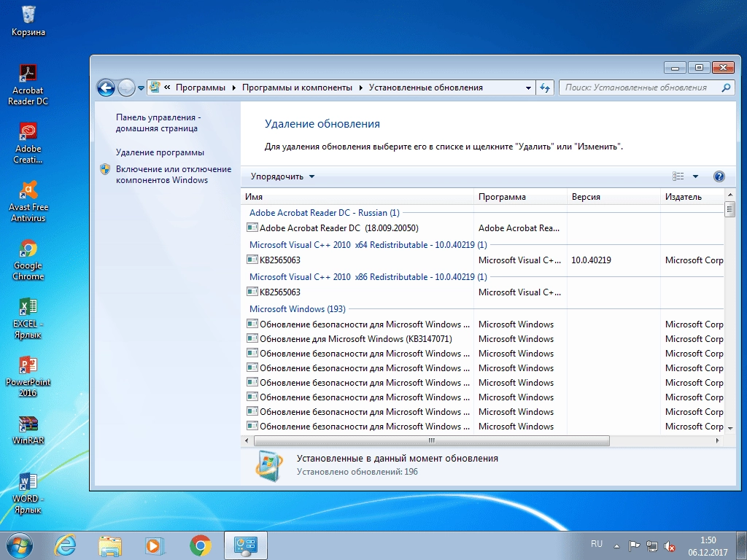Sort by the Издатель column header
Screen dimensions: 747x560
pyautogui.click(x=692, y=197)
